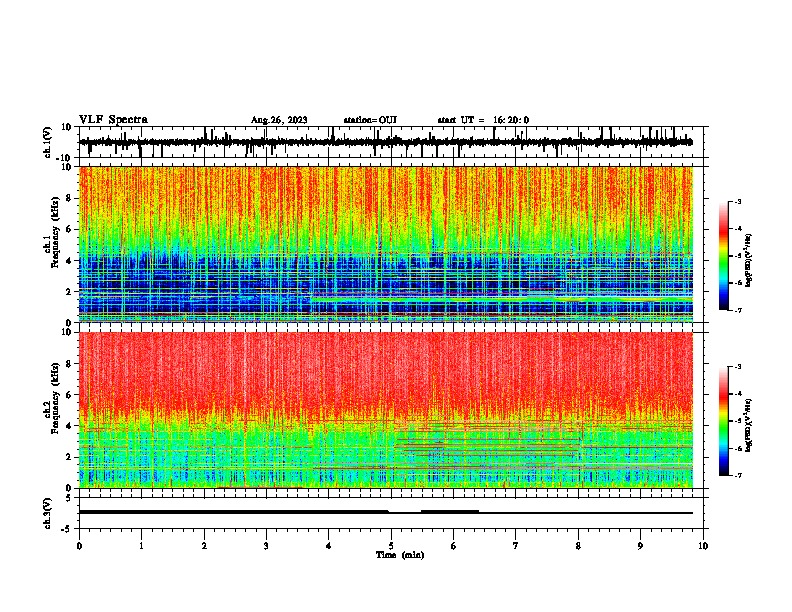792x612 pixels.
Task: Select the "Time (min)" x-axis label
Action: click(x=400, y=555)
